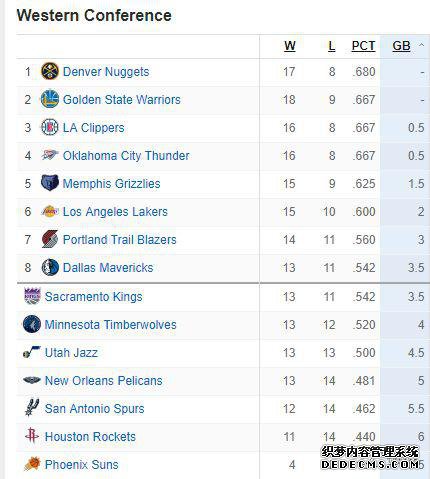
Task: Sort standings by W column header
Action: (x=290, y=46)
